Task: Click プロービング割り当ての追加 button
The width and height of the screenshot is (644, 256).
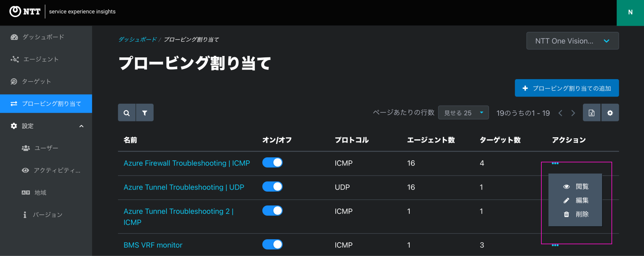Action: [x=567, y=88]
